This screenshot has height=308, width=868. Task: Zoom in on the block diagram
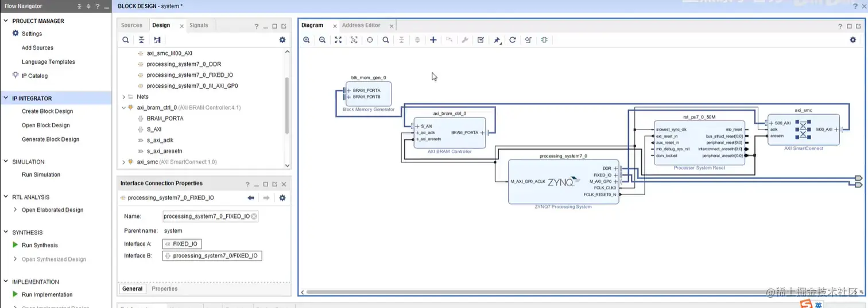(307, 40)
